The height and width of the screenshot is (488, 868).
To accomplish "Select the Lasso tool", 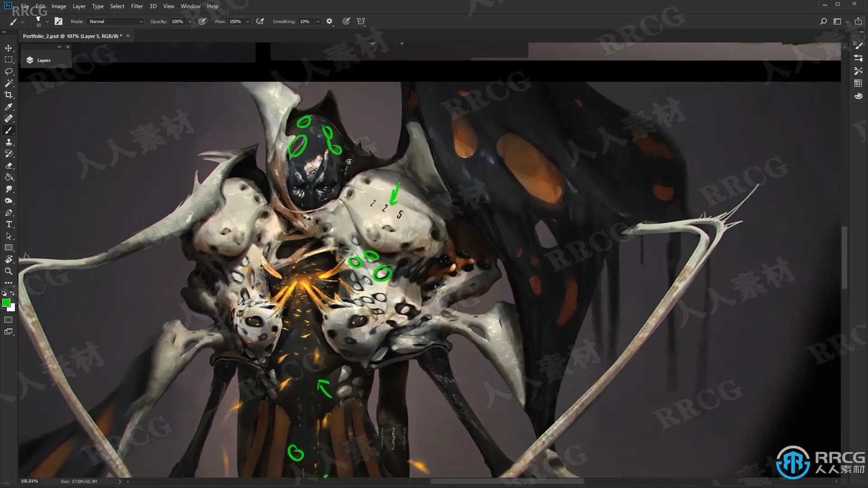I will (9, 71).
